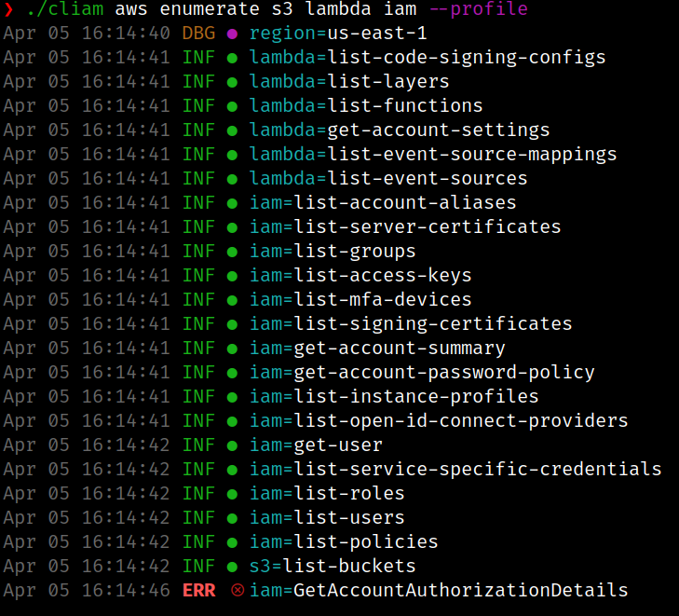Click the green dot beside iam=get-user

[232, 445]
